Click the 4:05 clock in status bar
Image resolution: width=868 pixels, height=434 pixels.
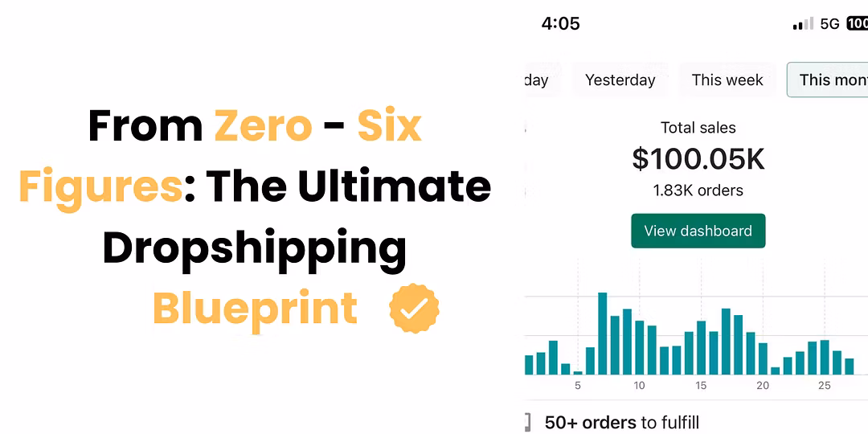tap(561, 24)
